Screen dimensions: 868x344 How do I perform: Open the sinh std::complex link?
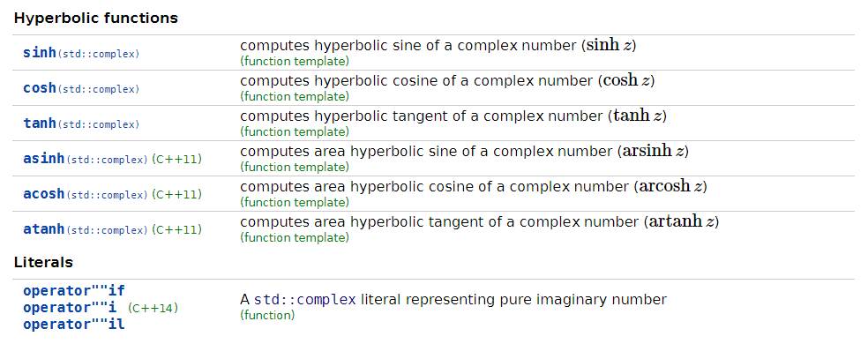tap(81, 53)
